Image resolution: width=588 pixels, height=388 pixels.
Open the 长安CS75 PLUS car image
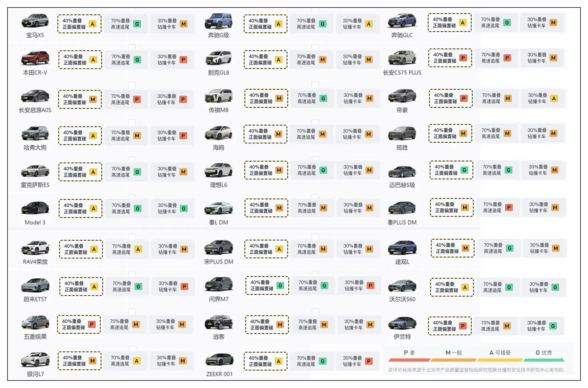[402, 57]
